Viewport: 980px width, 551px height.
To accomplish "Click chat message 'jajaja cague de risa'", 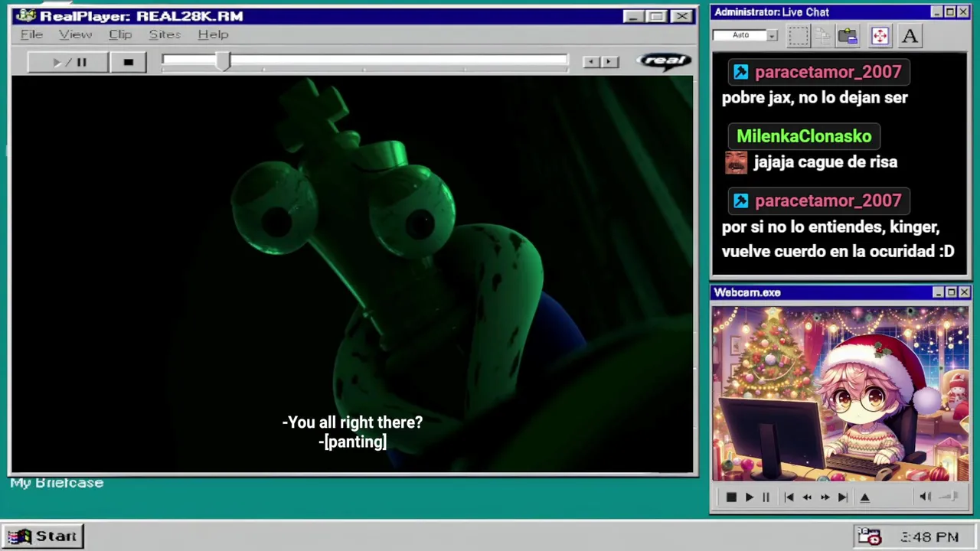I will click(825, 162).
